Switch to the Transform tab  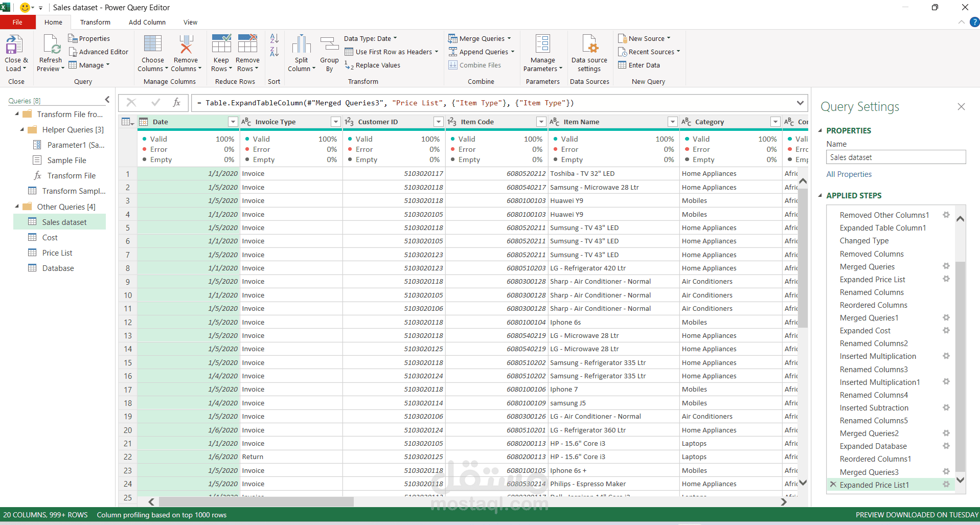(x=95, y=22)
